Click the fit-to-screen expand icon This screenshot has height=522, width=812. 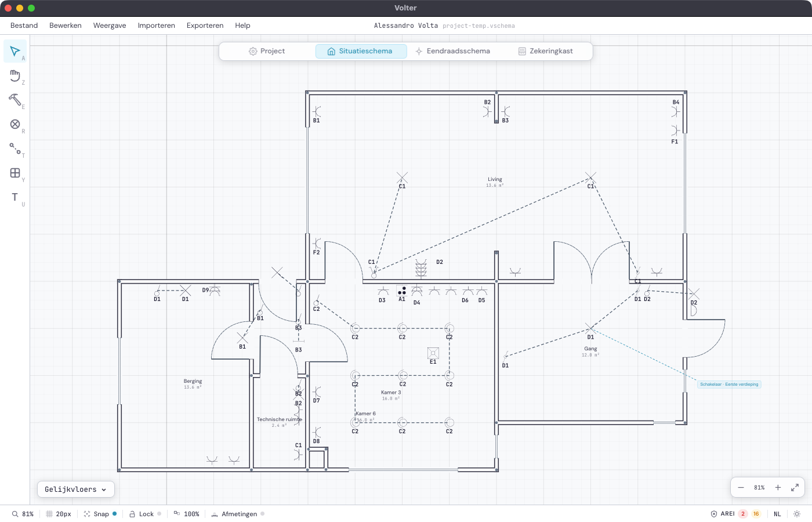(x=795, y=488)
